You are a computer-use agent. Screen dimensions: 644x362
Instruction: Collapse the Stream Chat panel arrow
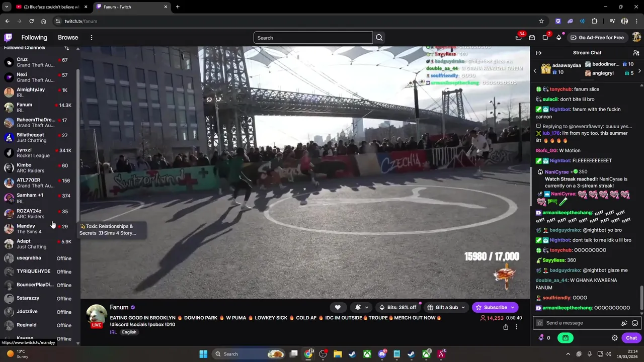pos(538,53)
